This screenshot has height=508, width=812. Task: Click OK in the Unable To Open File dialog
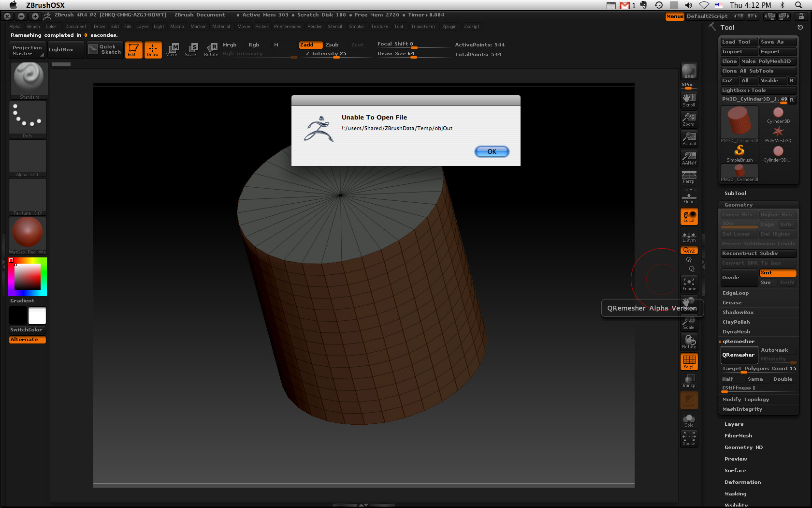click(492, 151)
